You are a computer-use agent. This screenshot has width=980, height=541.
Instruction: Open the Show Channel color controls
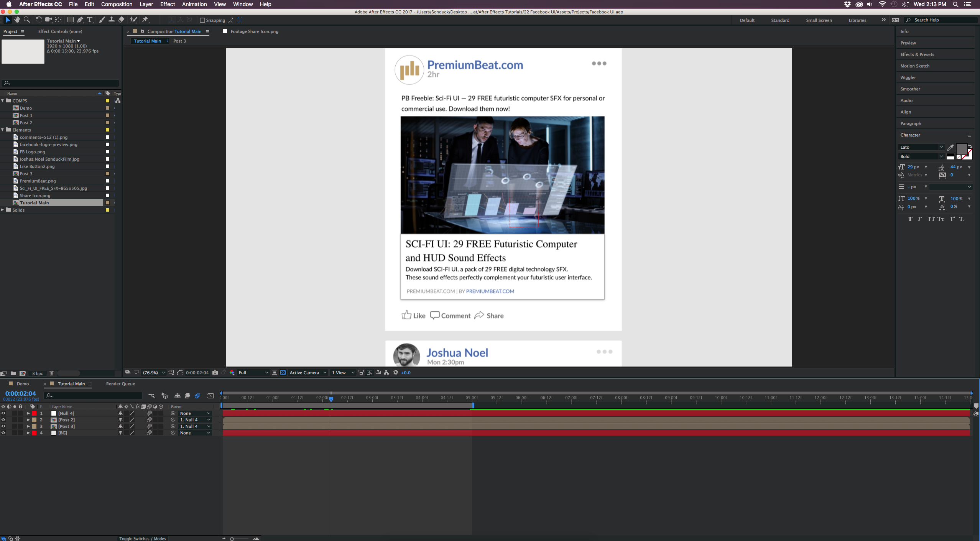click(x=232, y=372)
